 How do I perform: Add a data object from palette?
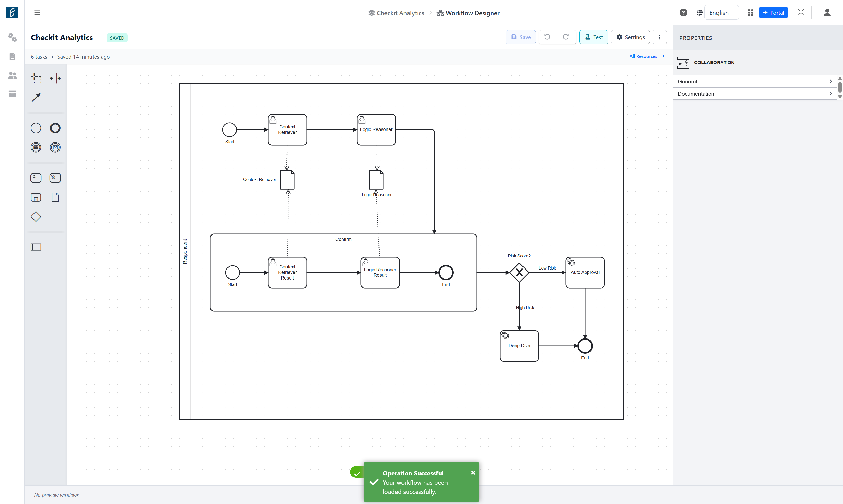(x=55, y=197)
